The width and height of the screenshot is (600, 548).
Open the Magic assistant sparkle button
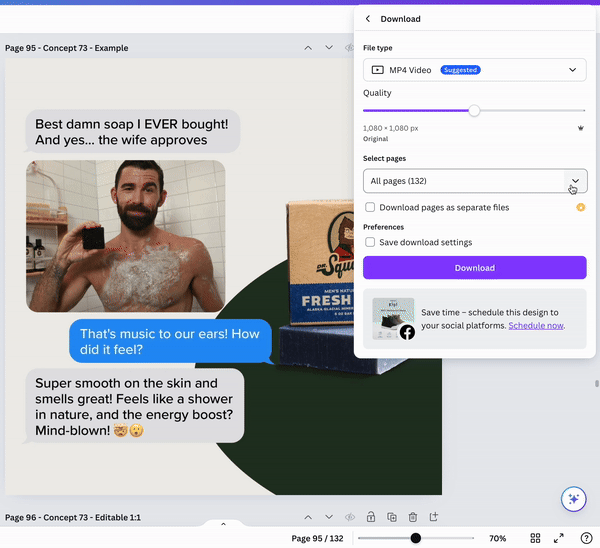573,499
